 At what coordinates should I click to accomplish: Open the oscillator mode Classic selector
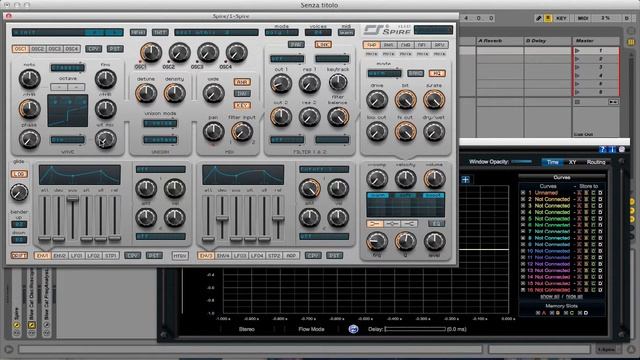click(x=68, y=68)
